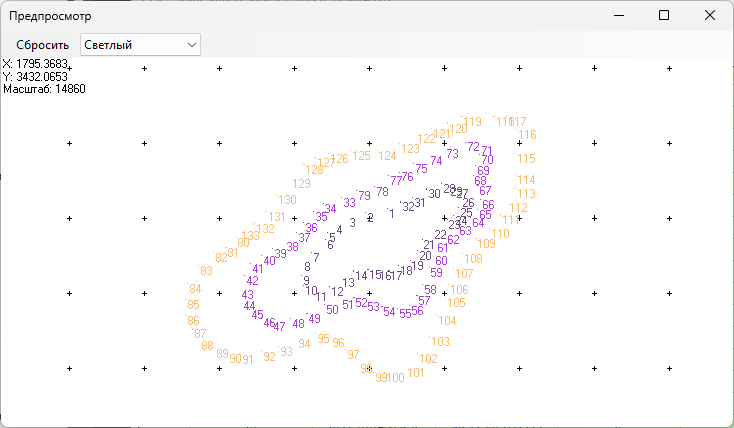Click the purple point labeled 49
734x428 pixels.
[x=314, y=319]
